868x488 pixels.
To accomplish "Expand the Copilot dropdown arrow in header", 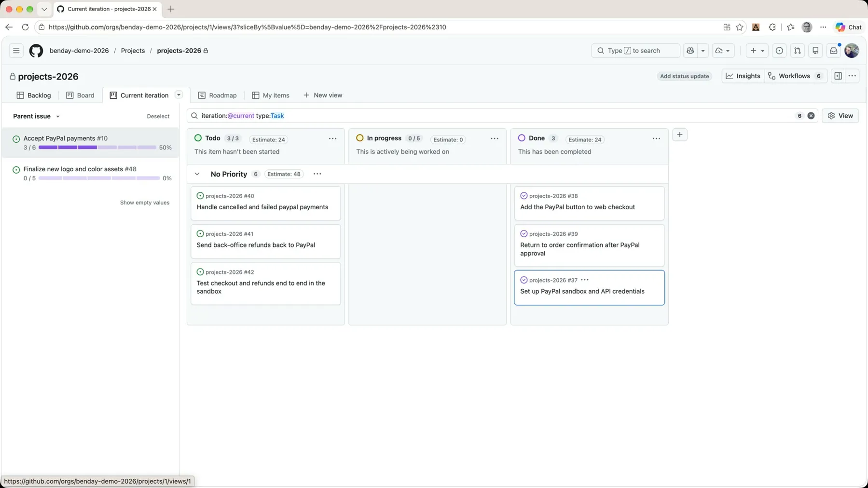I will point(703,51).
